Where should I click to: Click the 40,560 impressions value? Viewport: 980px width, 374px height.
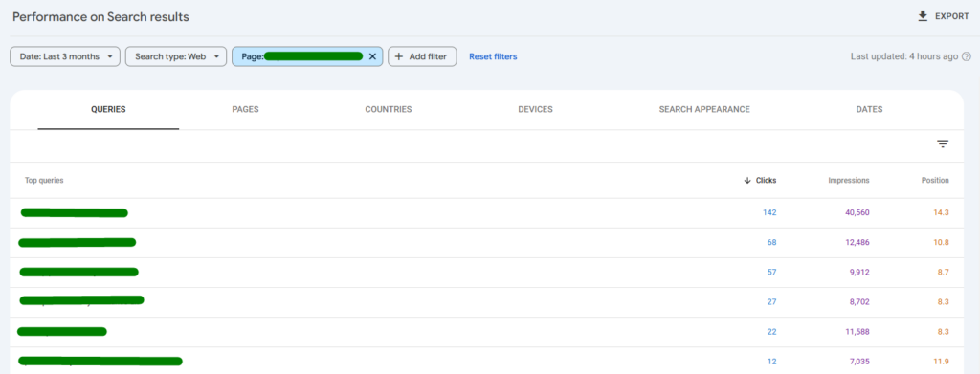(857, 212)
